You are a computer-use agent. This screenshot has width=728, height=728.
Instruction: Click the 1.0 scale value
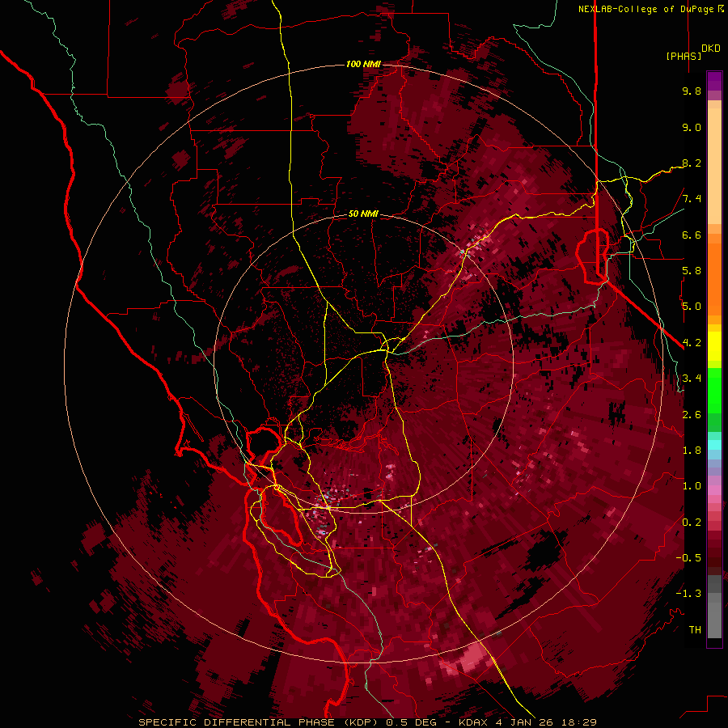(692, 486)
